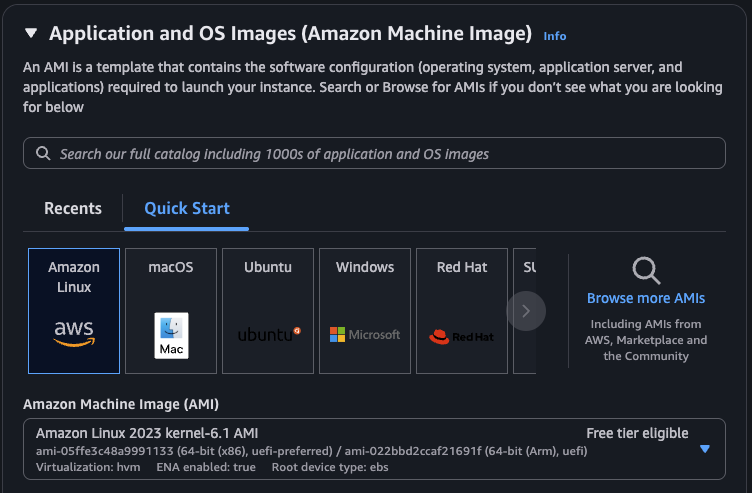Click the Virtualization: hvm text

click(x=88, y=467)
